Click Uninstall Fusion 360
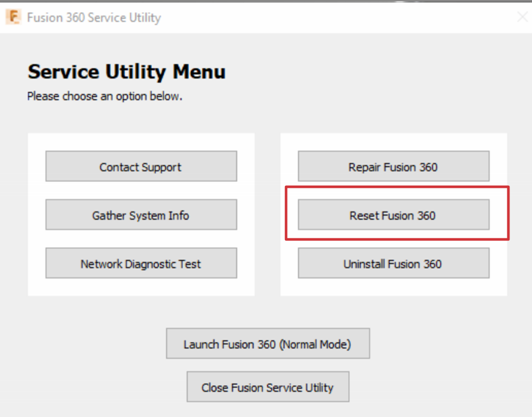The height and width of the screenshot is (417, 532). (x=393, y=263)
